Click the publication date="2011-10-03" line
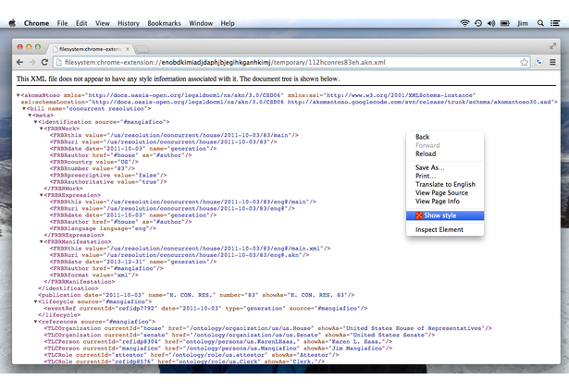The width and height of the screenshot is (569, 392). point(196,295)
